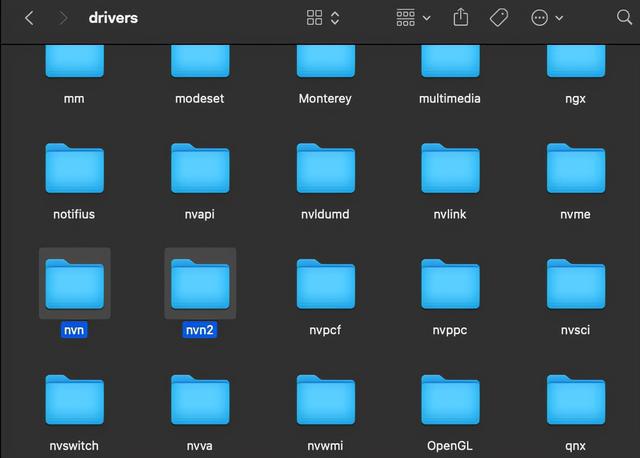Select the OpenGL folder icon
Viewport: 640px width, 458px height.
[450, 400]
